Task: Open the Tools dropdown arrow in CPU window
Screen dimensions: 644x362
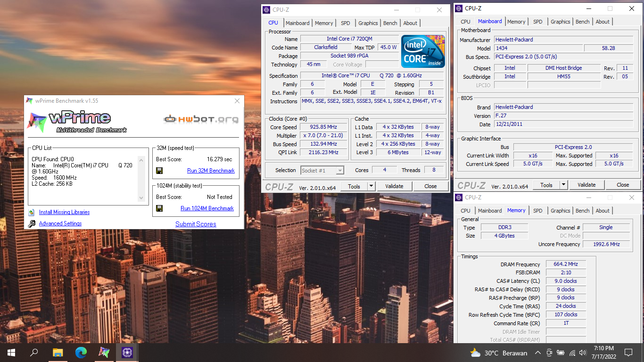Action: 371,186
